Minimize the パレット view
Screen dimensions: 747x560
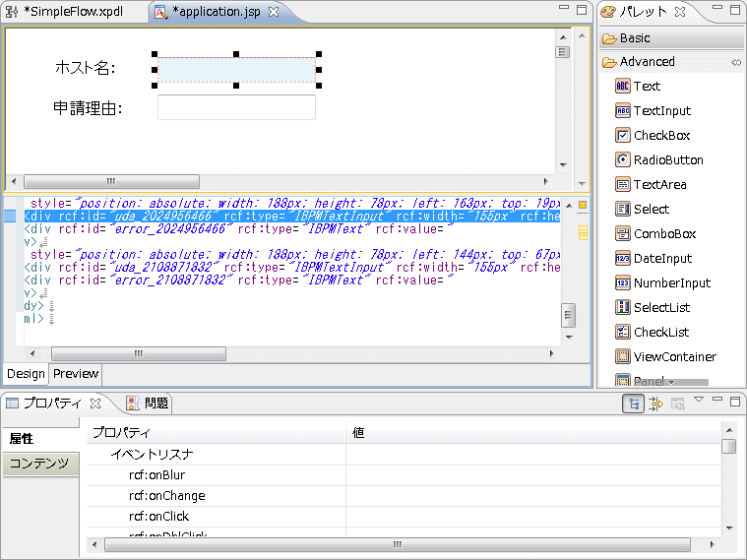pos(716,8)
